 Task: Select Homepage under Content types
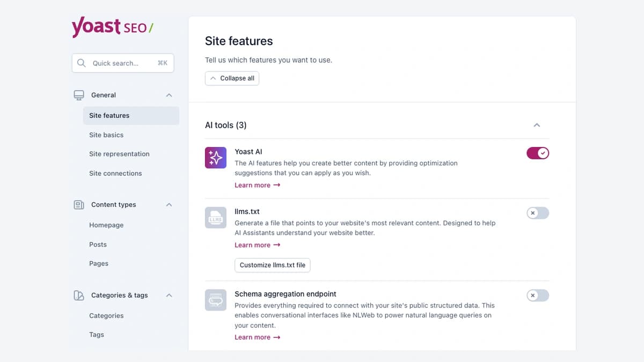point(106,225)
